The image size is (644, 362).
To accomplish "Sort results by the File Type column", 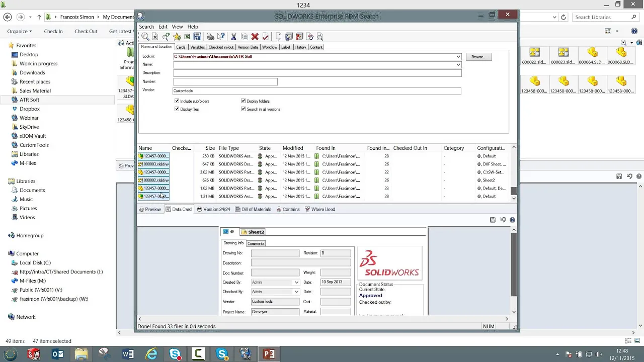I will pos(229,148).
